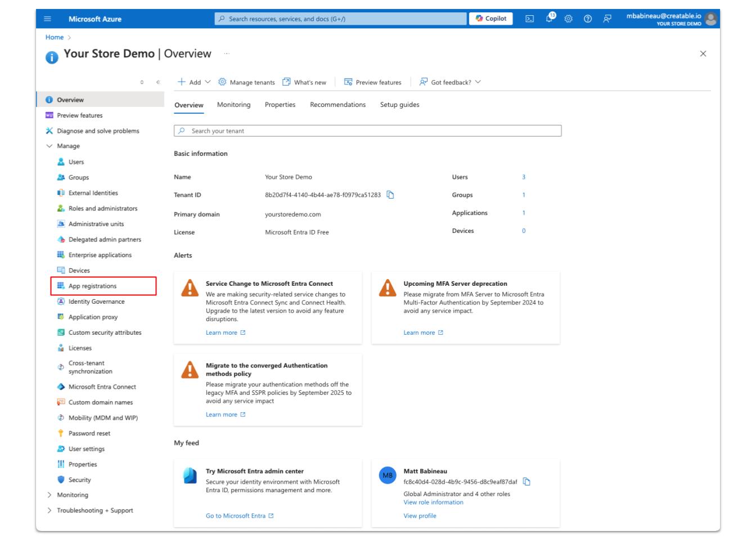
Task: Collapse the Manage section
Action: click(49, 146)
